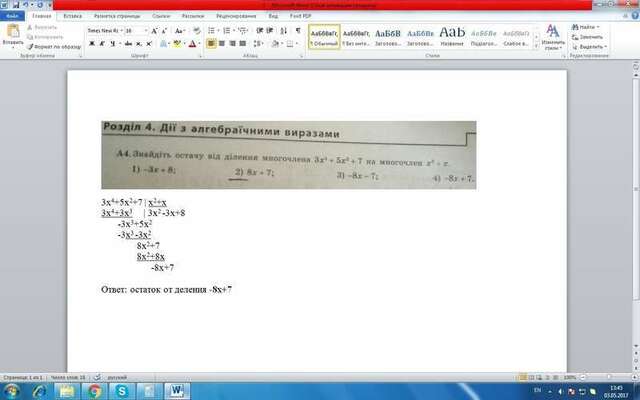Click the zoom slider in the status bar
Screen dimensions: 640x400
pyautogui.click(x=608, y=378)
